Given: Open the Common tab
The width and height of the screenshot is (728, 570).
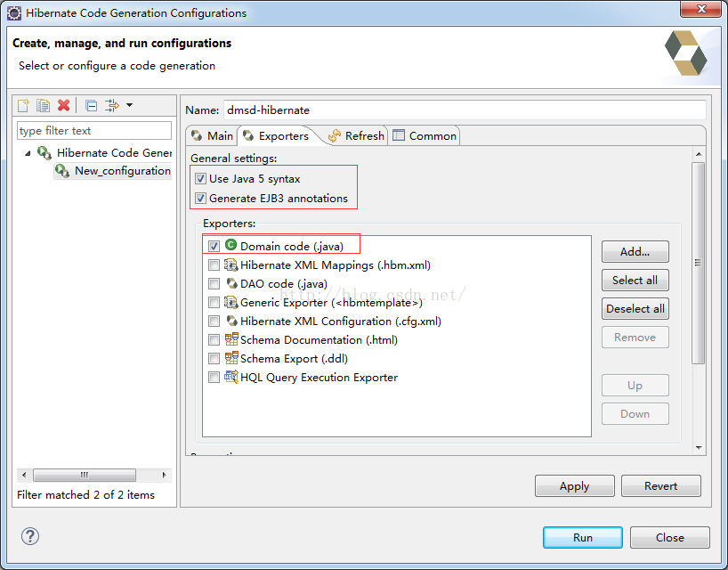Looking at the screenshot, I should (425, 135).
